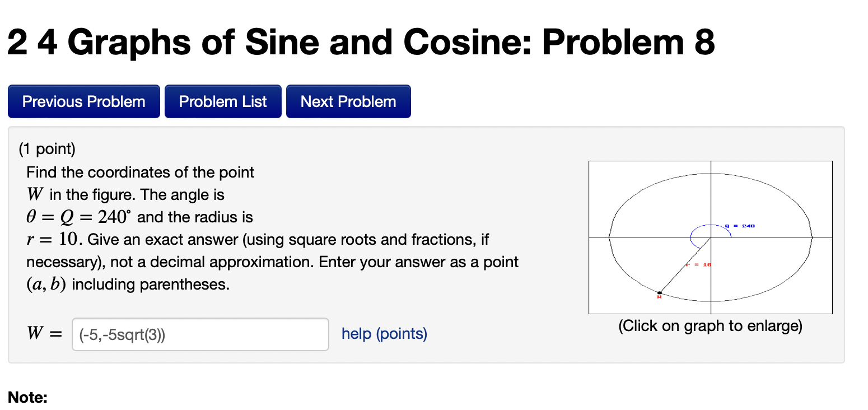The height and width of the screenshot is (410, 868).
Task: Click the point W on the circle
Action: coord(660,292)
